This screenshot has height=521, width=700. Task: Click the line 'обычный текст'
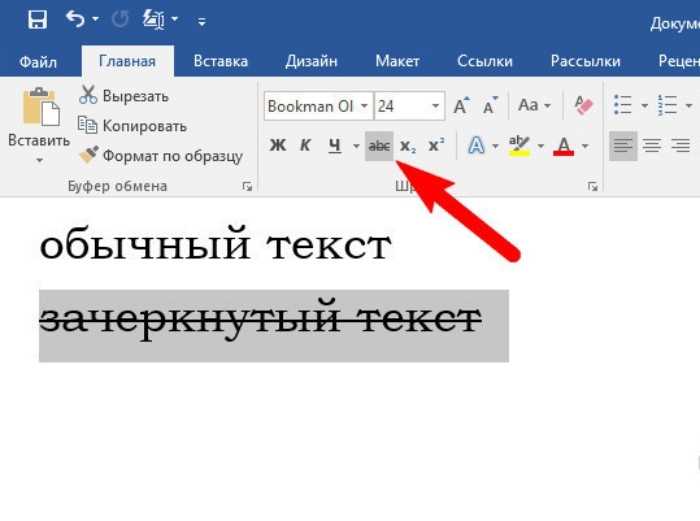click(x=215, y=244)
